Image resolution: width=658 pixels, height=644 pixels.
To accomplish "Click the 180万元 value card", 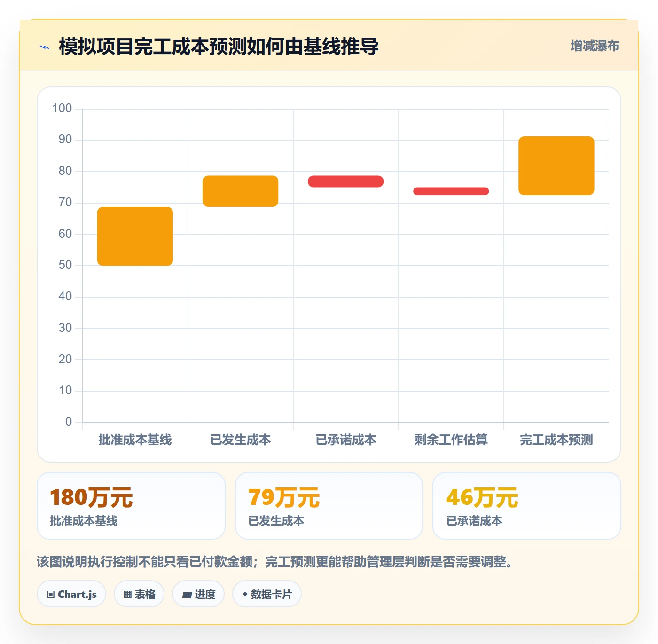I will [131, 506].
